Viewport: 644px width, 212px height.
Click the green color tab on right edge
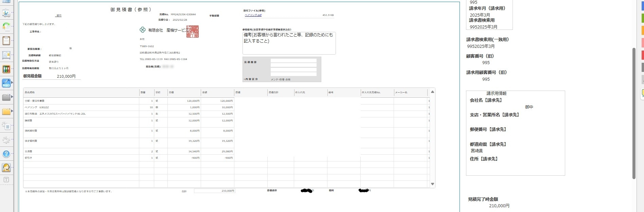pos(642,18)
